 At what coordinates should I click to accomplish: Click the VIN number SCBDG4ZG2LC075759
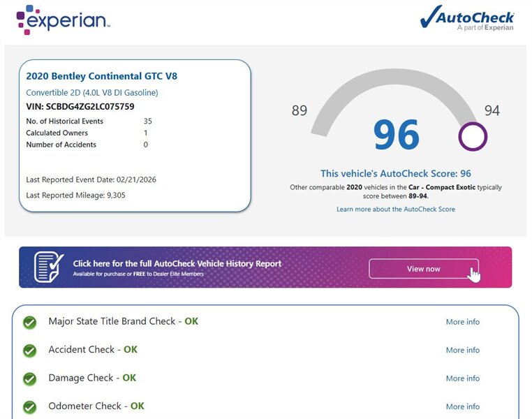[80, 107]
